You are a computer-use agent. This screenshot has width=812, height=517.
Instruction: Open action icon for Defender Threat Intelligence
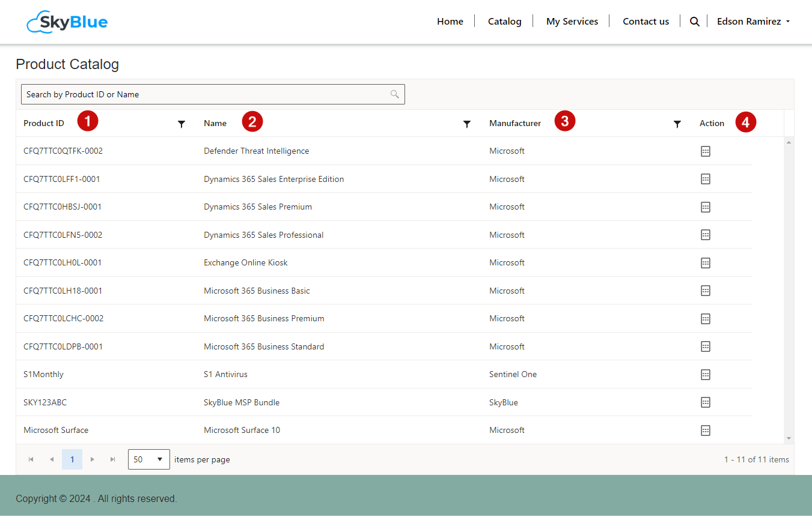(706, 151)
